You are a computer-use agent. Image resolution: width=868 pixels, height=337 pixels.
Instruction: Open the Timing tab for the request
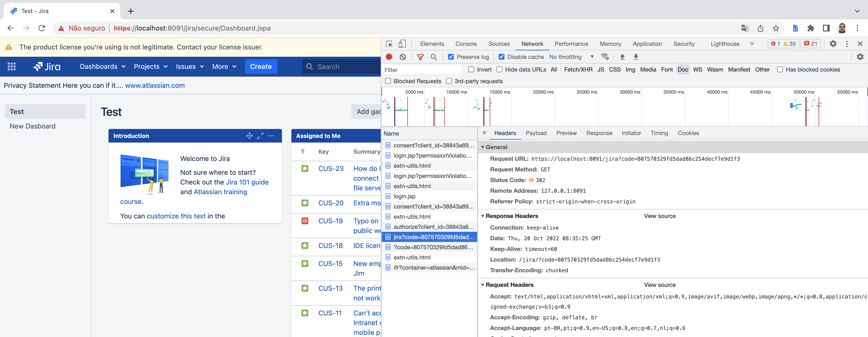tap(659, 133)
